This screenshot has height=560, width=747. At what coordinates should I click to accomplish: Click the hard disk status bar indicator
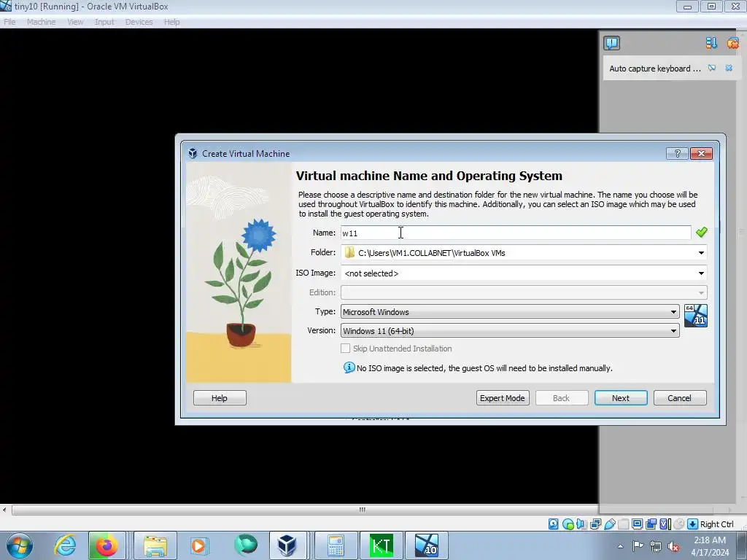tap(553, 524)
